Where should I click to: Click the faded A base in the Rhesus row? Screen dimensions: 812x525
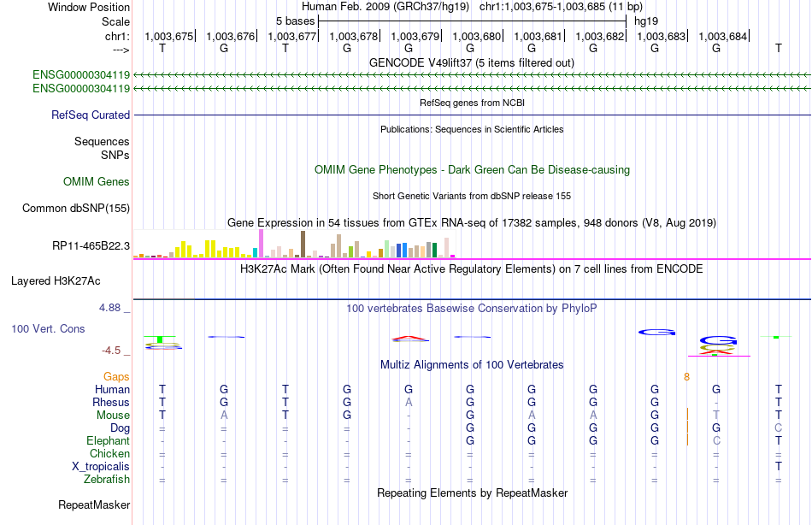pyautogui.click(x=409, y=402)
